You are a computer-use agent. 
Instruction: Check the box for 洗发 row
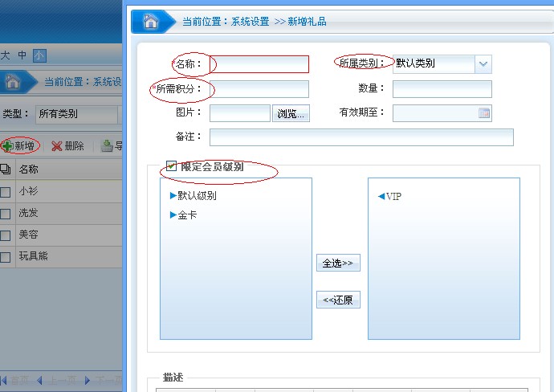pyautogui.click(x=5, y=214)
